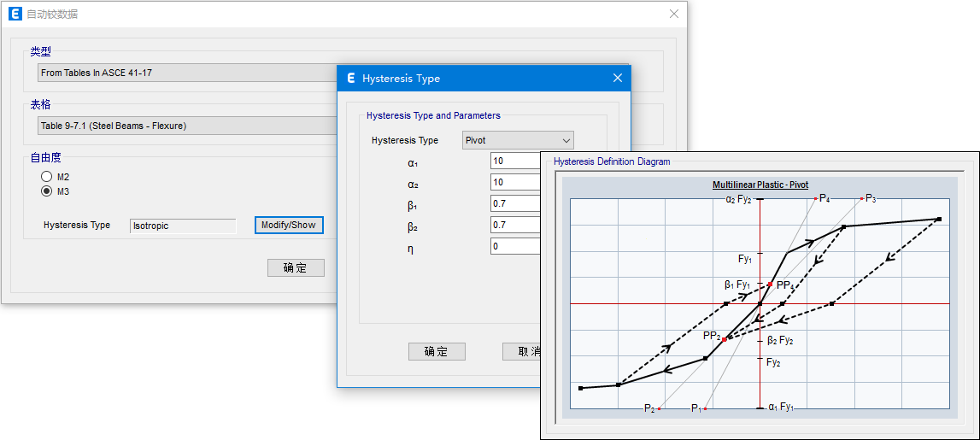Edit the β₂ value field
980x440 pixels.
pyautogui.click(x=515, y=225)
